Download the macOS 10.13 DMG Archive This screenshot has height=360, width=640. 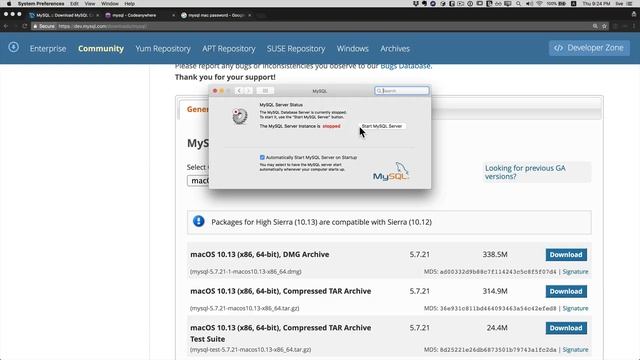pos(566,255)
